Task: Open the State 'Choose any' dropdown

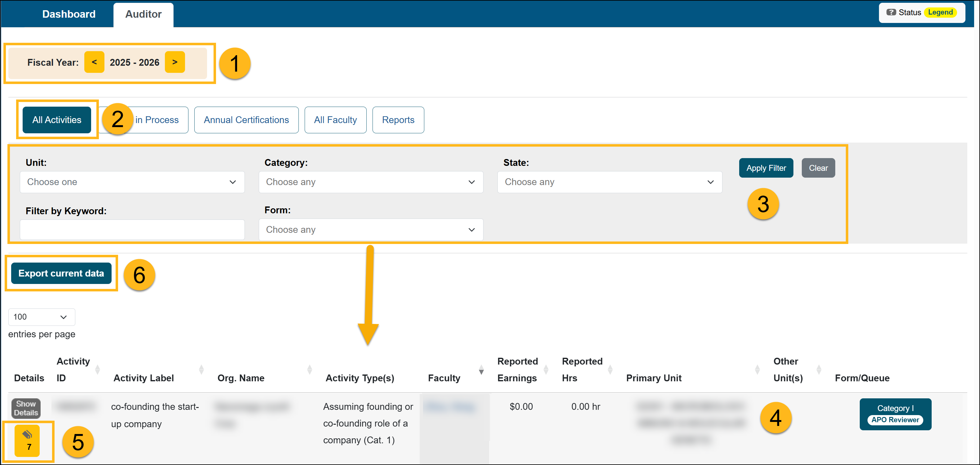Action: pos(609,182)
